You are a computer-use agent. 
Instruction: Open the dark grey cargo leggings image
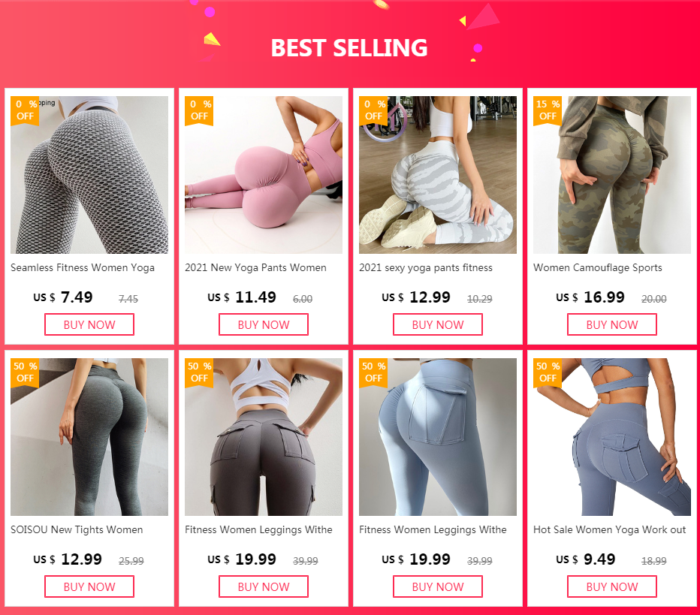(264, 437)
